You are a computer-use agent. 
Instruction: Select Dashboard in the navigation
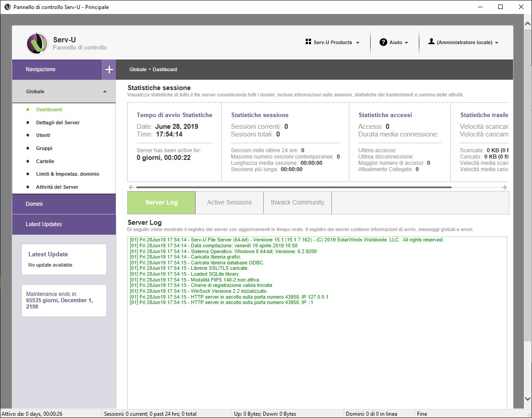[49, 109]
